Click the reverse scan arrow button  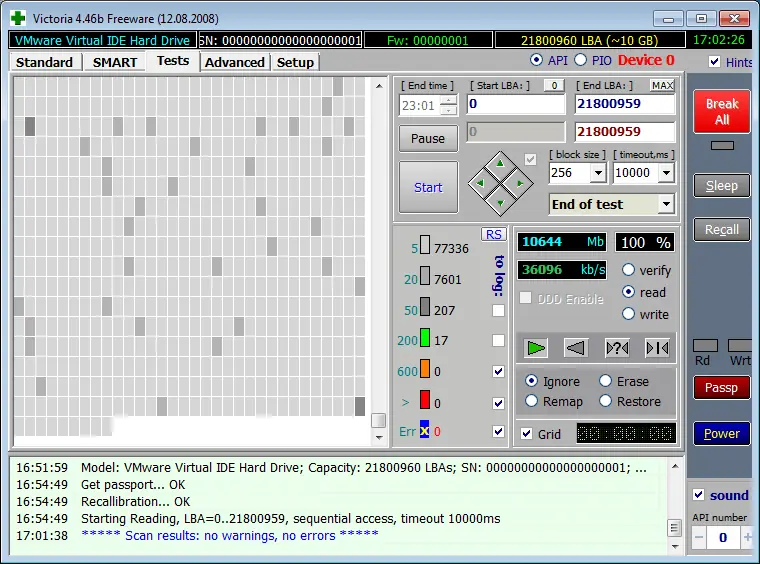pyautogui.click(x=576, y=348)
